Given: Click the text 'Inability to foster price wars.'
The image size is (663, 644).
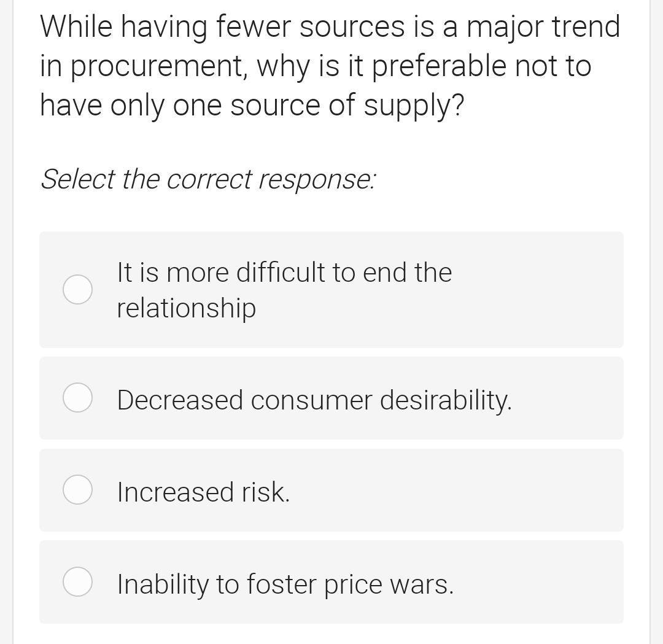Looking at the screenshot, I should point(285,583).
